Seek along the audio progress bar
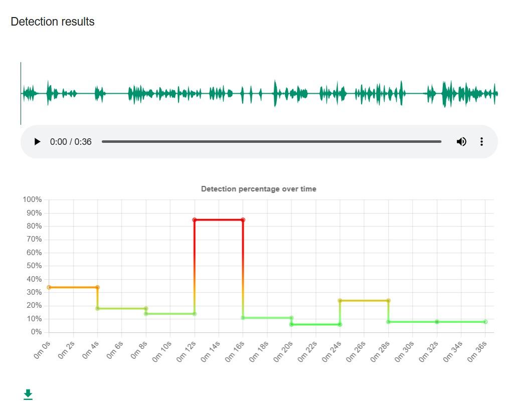508x420 pixels. tap(271, 142)
